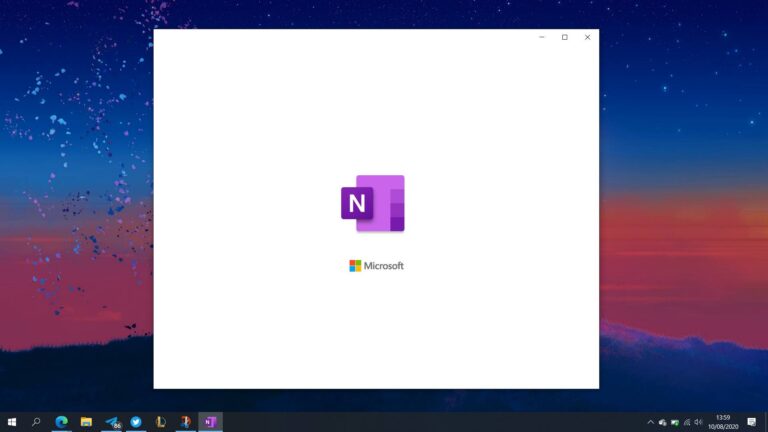The height and width of the screenshot is (432, 768).
Task: Open Telegram from the taskbar
Action: (112, 422)
